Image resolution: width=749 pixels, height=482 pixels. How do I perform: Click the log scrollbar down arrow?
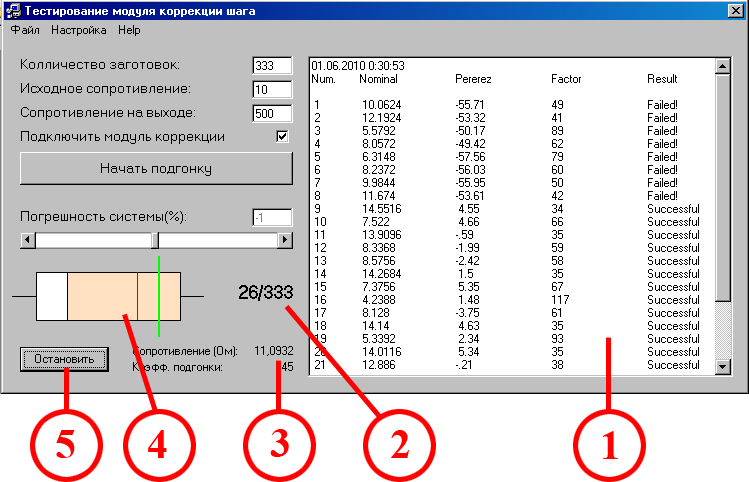pos(723,367)
